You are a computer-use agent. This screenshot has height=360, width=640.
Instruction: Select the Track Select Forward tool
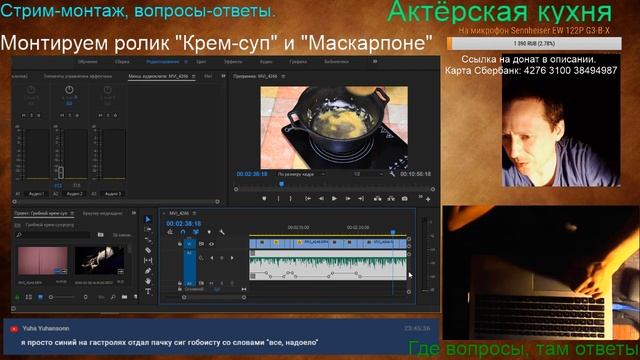click(x=148, y=229)
